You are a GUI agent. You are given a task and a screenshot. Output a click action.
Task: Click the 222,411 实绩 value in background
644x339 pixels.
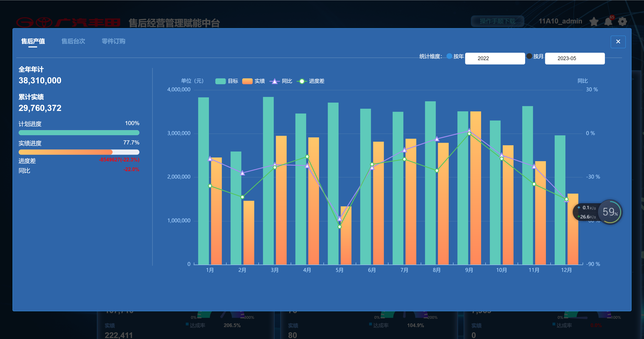tap(119, 335)
